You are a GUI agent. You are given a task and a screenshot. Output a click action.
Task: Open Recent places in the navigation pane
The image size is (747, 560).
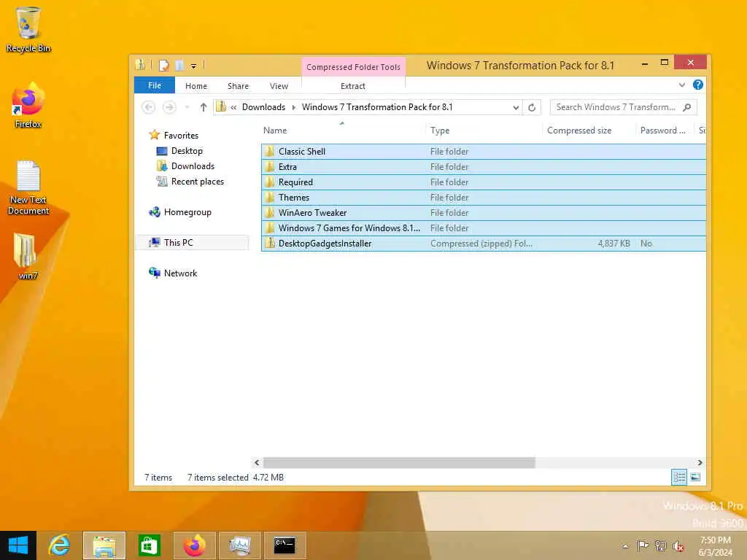click(x=197, y=182)
